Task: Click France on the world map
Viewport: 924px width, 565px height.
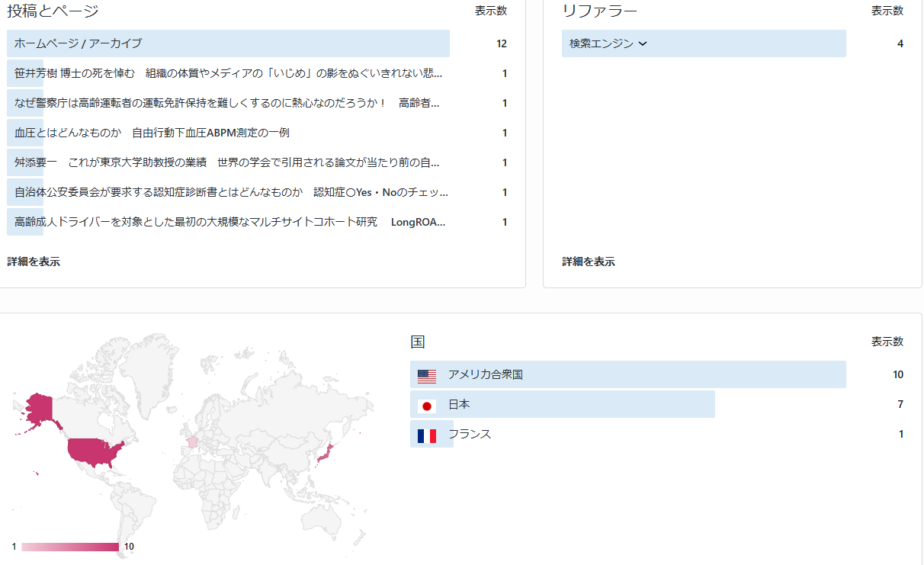Action: point(193,441)
